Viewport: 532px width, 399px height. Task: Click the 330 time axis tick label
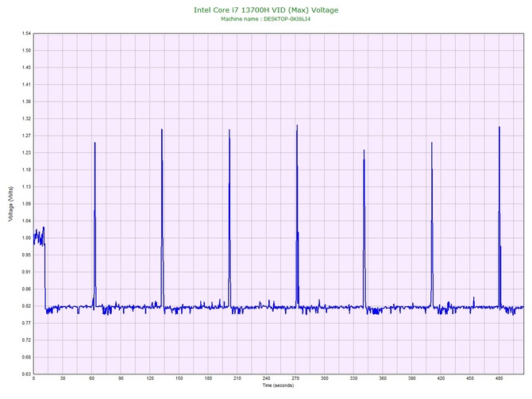[x=354, y=378]
